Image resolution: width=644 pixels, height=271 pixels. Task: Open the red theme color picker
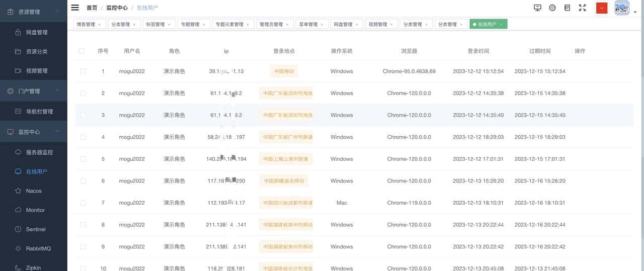(601, 8)
